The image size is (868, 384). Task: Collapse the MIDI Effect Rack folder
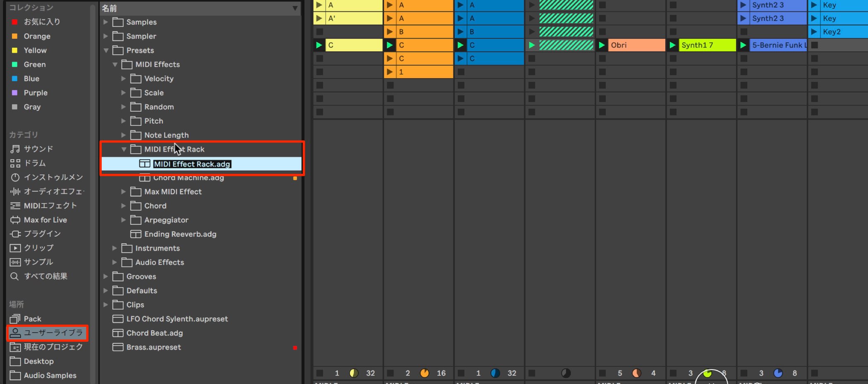(124, 149)
